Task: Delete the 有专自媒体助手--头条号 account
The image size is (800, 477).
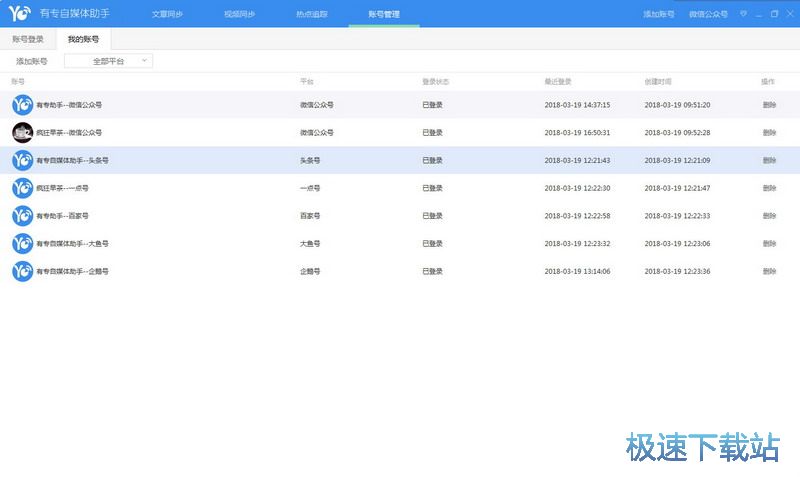Action: coord(769,160)
